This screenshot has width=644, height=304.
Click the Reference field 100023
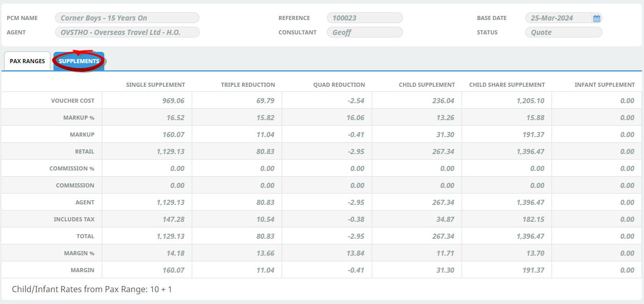364,18
